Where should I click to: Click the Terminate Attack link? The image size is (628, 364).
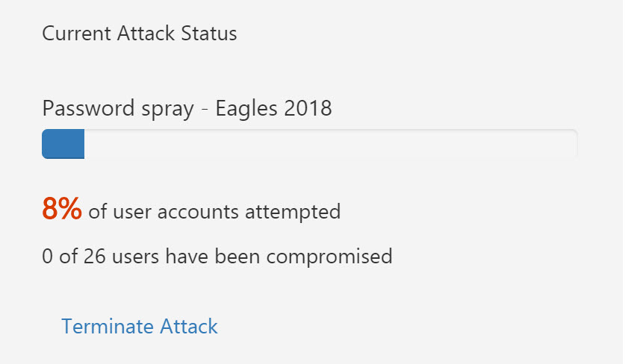pyautogui.click(x=140, y=326)
